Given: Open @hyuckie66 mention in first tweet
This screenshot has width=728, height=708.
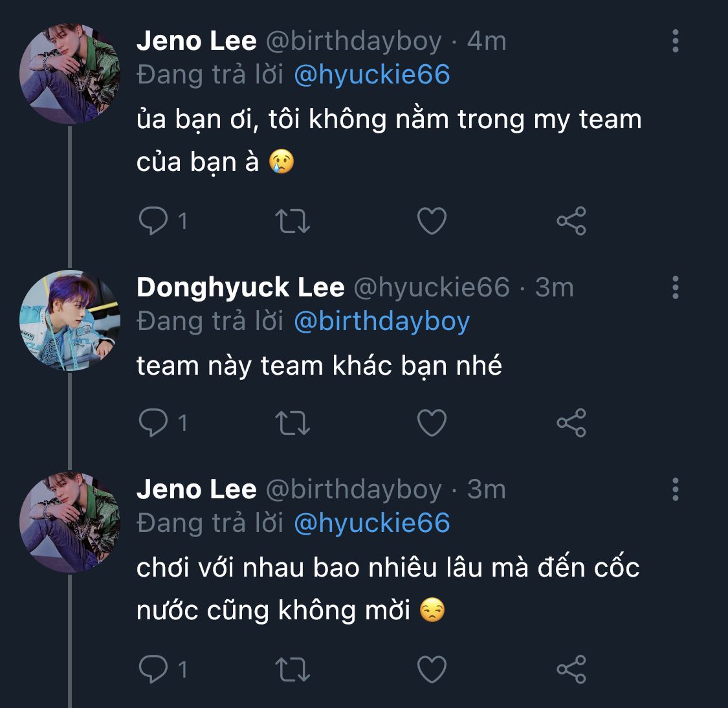Looking at the screenshot, I should (371, 75).
